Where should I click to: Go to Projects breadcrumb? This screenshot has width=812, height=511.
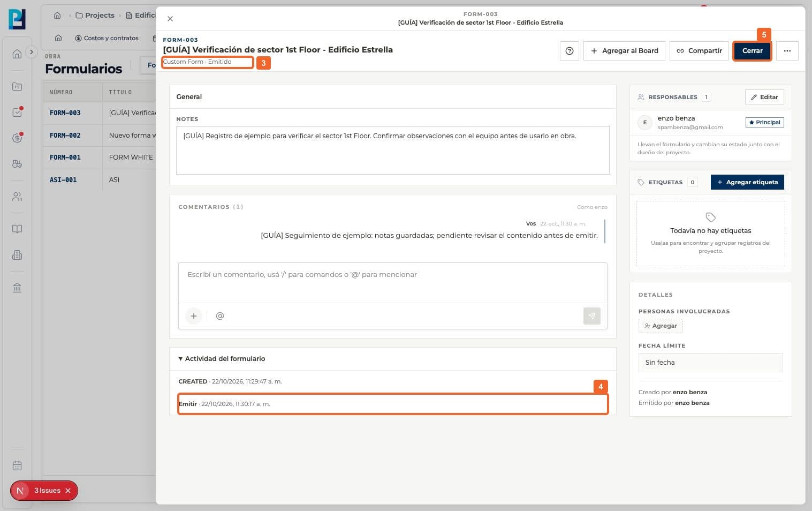pyautogui.click(x=95, y=16)
